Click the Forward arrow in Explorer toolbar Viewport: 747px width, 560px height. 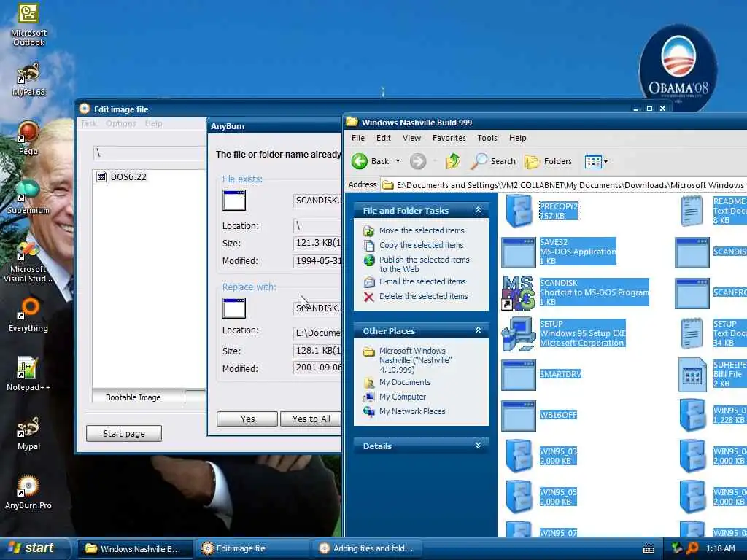418,161
